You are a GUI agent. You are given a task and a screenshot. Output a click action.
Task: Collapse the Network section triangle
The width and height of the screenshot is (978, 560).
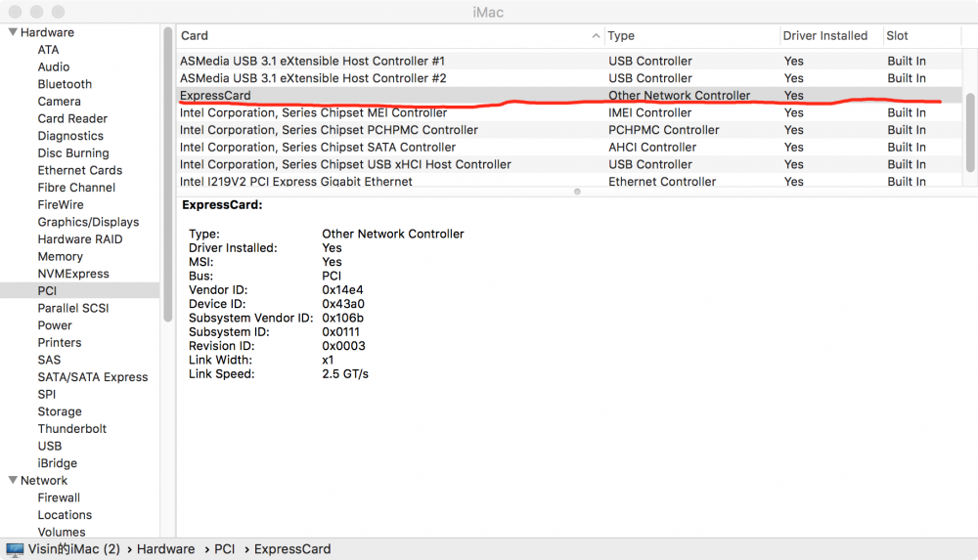pos(13,480)
